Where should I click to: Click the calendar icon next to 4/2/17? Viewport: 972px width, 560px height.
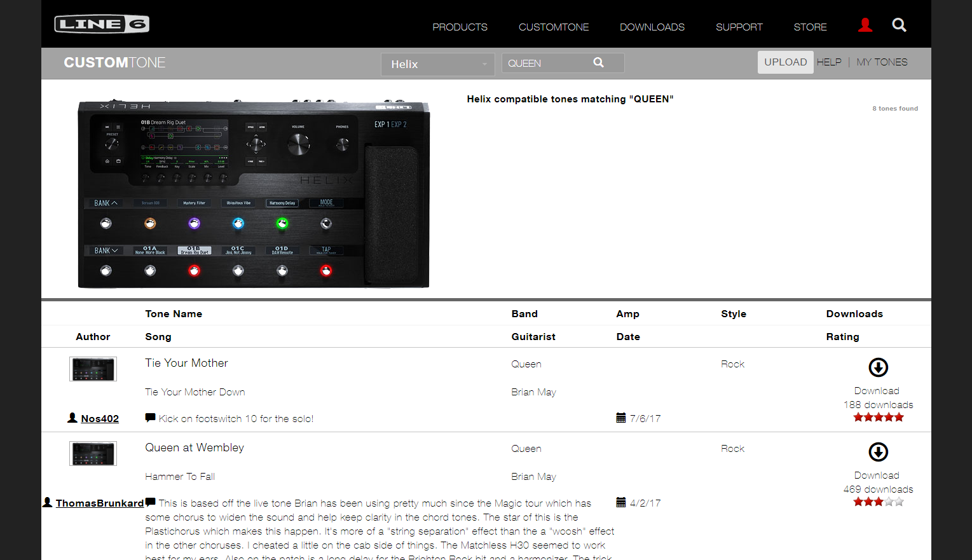point(621,502)
